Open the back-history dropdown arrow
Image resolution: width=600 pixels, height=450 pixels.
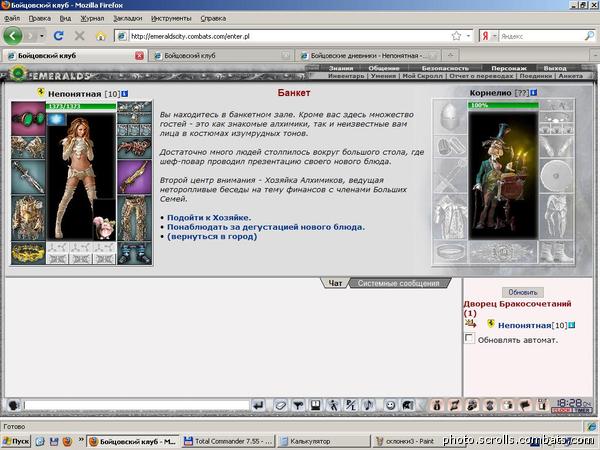click(x=42, y=36)
